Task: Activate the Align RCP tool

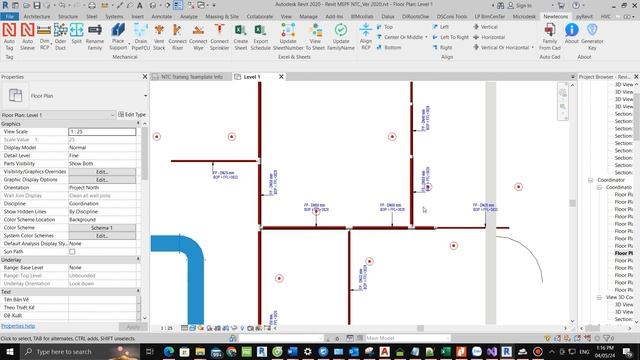Action: pyautogui.click(x=366, y=37)
